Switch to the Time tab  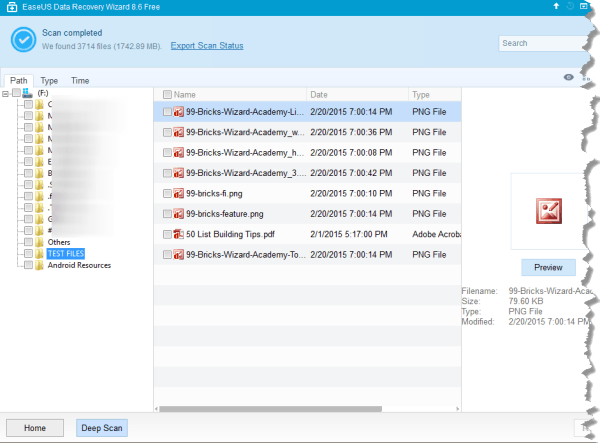point(80,81)
